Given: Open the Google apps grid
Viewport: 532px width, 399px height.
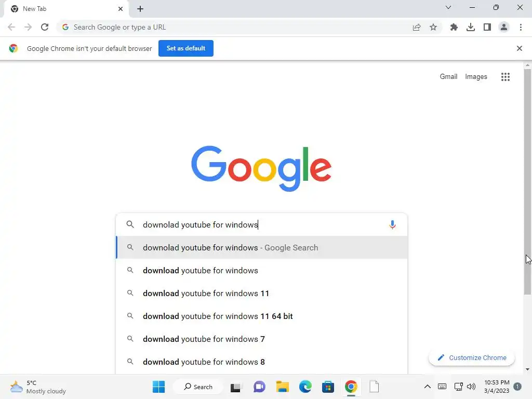Looking at the screenshot, I should click(505, 77).
